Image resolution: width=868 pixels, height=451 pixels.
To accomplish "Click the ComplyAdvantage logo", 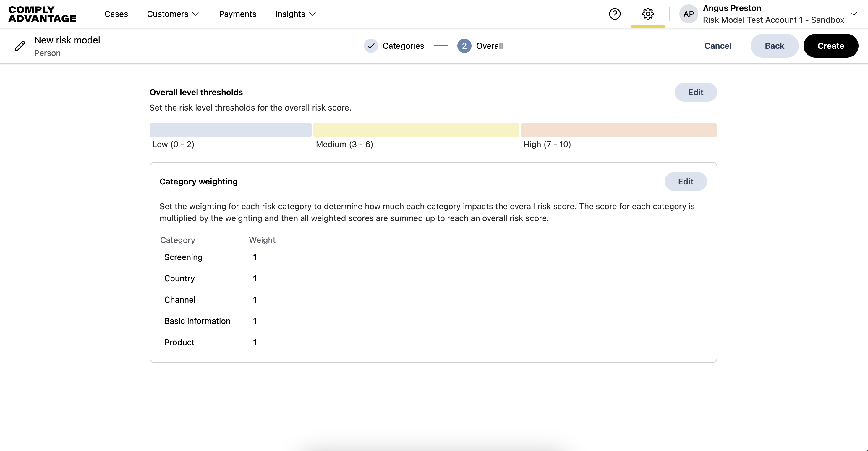I will 42,14.
